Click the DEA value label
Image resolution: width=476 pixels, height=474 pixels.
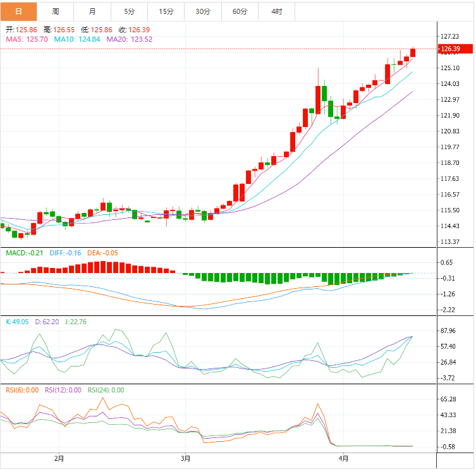coord(102,253)
